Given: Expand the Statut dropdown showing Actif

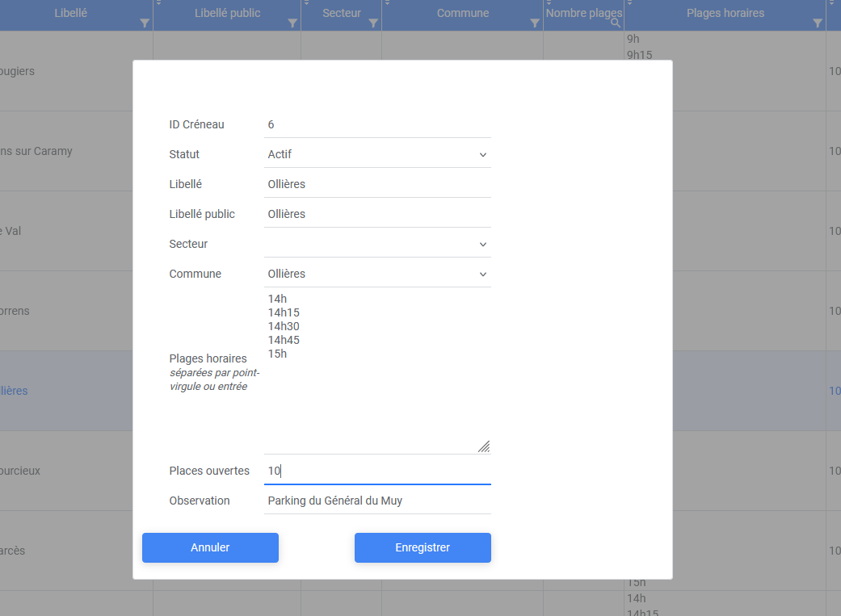Looking at the screenshot, I should (377, 154).
